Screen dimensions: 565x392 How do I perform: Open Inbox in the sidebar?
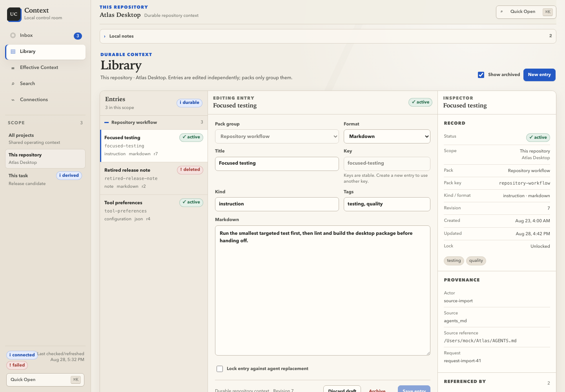coord(46,36)
